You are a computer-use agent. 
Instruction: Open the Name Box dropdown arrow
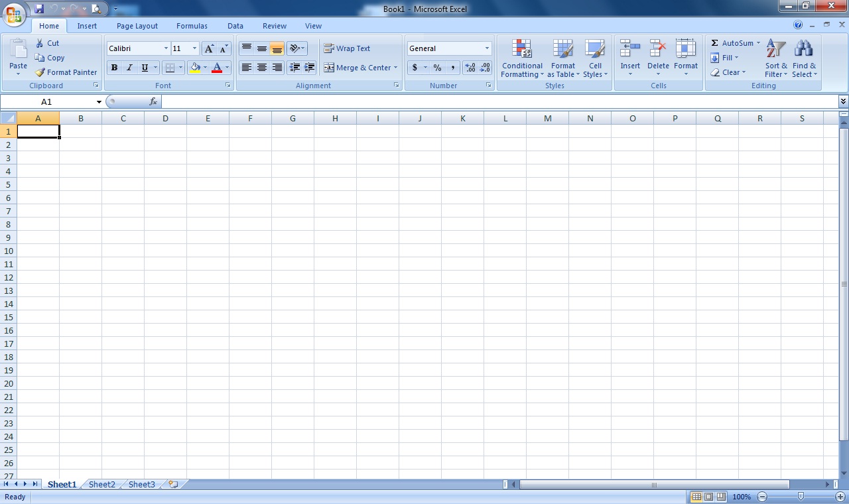99,102
